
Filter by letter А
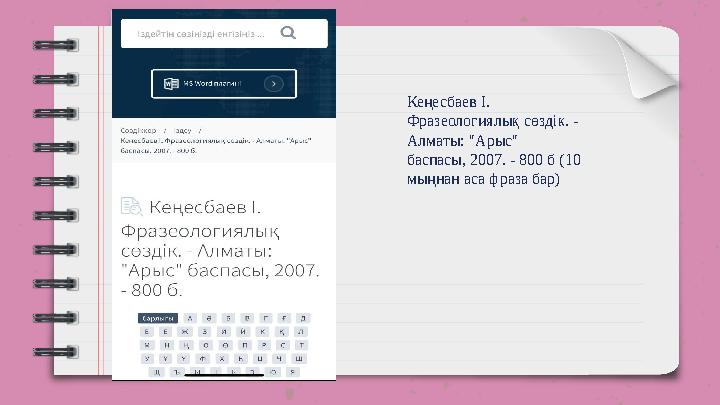[190, 318]
